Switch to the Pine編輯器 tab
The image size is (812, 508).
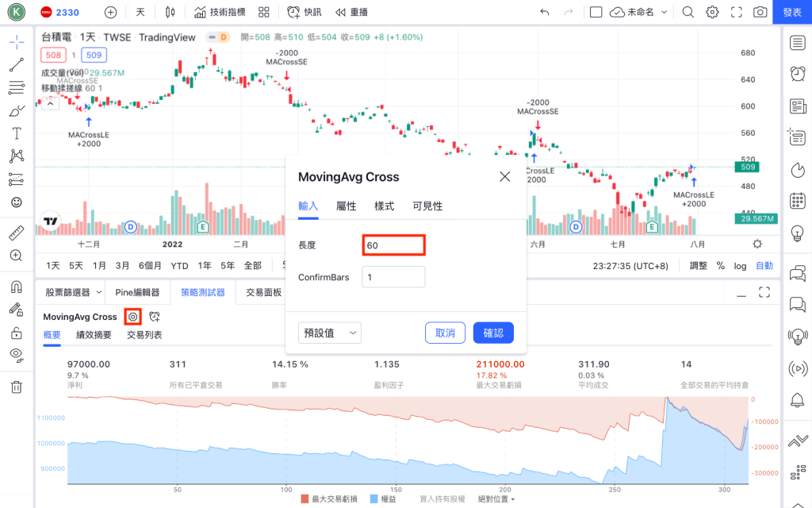coord(137,292)
